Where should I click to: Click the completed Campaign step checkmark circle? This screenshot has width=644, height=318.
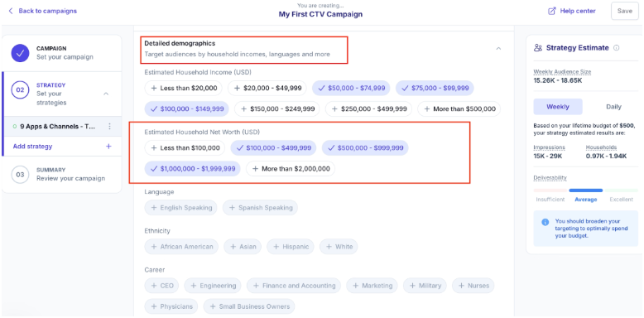[x=20, y=53]
